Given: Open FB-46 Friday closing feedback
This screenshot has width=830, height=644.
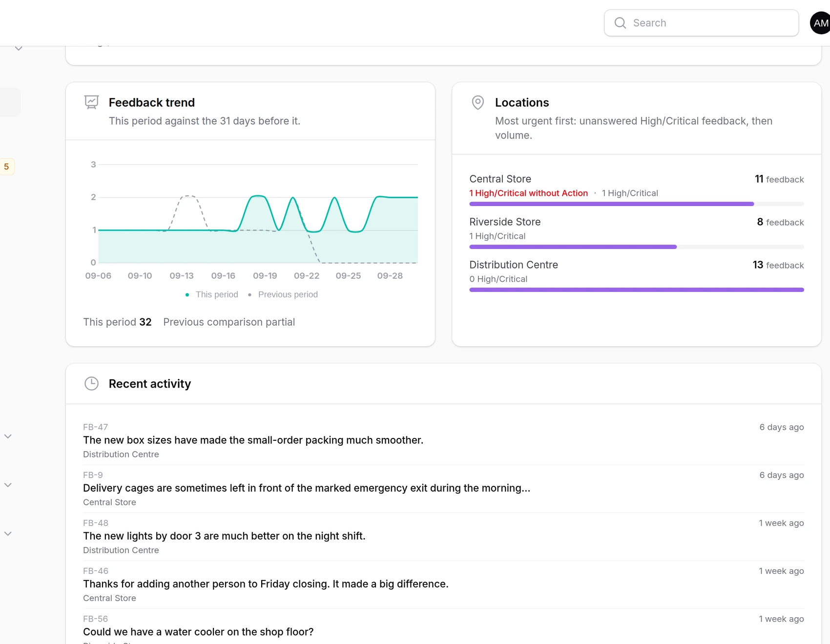Looking at the screenshot, I should [x=443, y=584].
